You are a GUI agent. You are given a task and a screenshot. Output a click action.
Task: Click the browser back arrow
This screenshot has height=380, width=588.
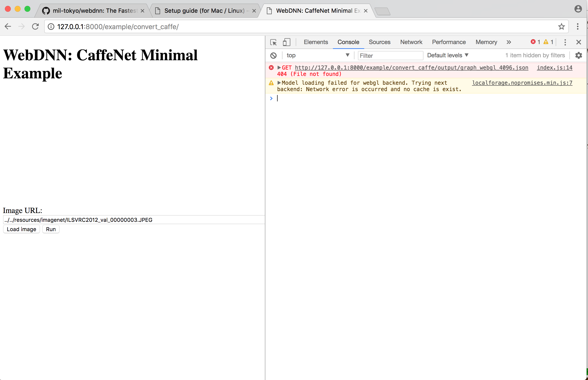coord(8,27)
